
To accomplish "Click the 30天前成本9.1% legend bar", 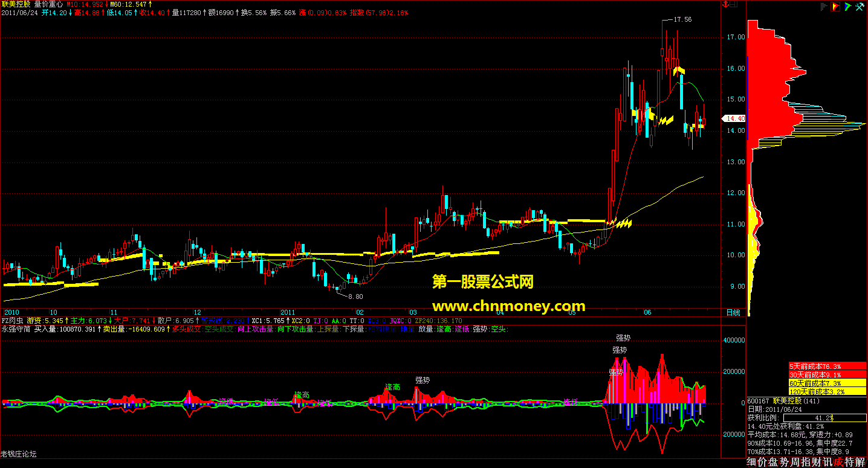I will pos(827,374).
